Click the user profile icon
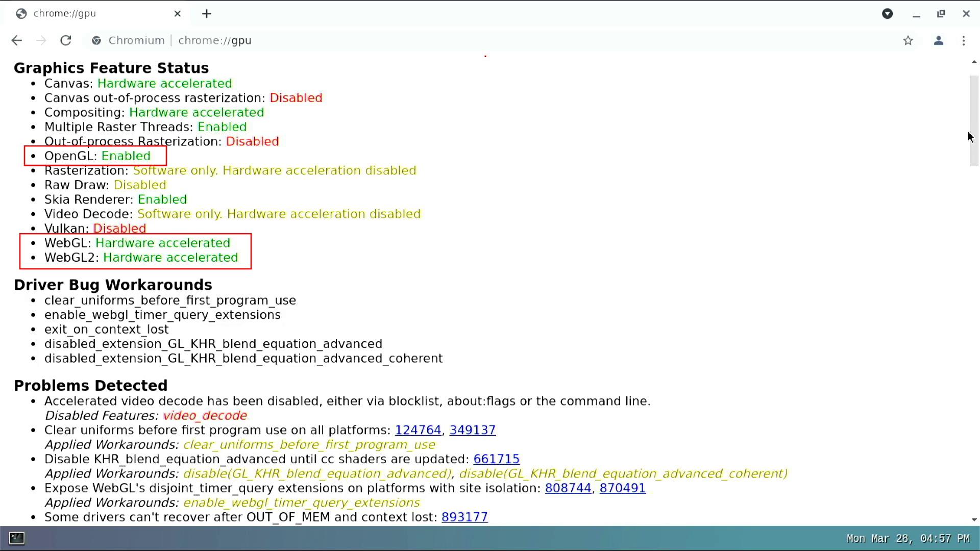 (x=938, y=40)
